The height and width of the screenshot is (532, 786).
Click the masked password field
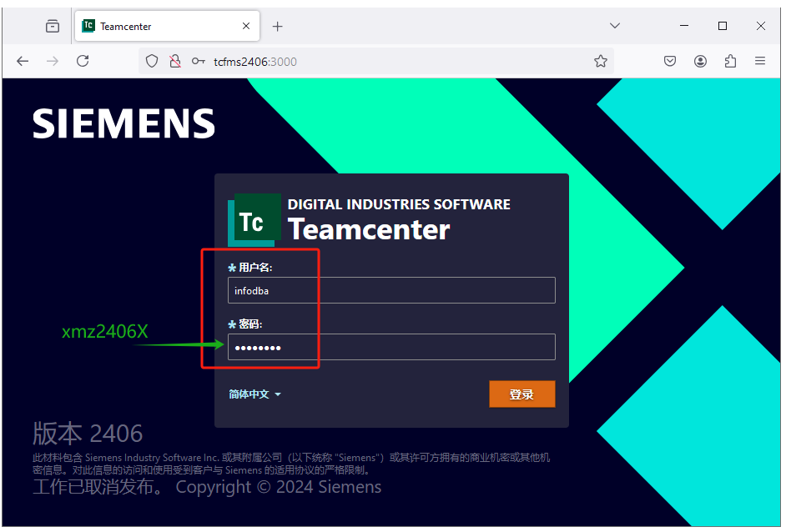391,347
